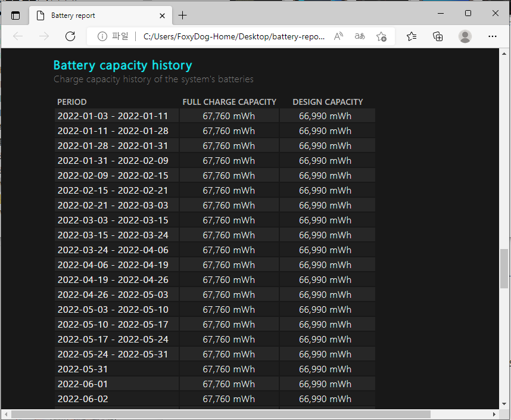View site information icon in address bar
This screenshot has width=511, height=420.
pos(102,36)
